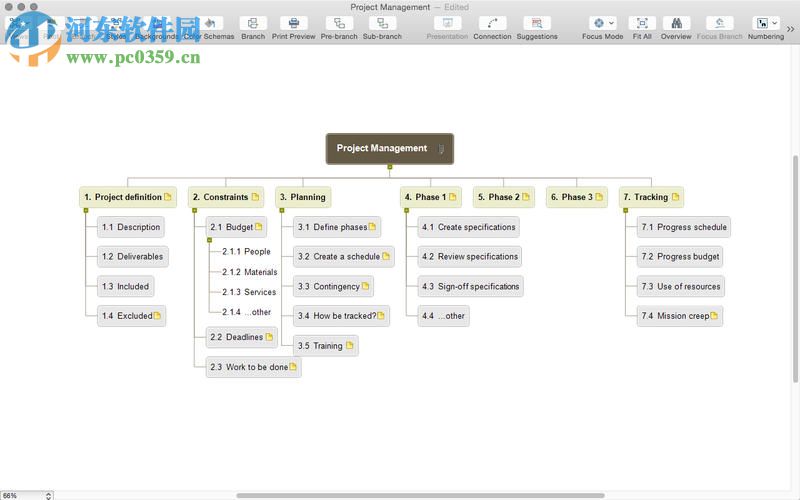
Task: Click the Fit All icon
Action: tap(642, 23)
